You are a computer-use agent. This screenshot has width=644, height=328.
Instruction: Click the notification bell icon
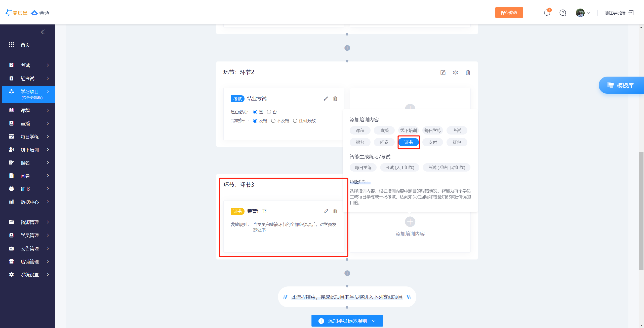[x=546, y=13]
